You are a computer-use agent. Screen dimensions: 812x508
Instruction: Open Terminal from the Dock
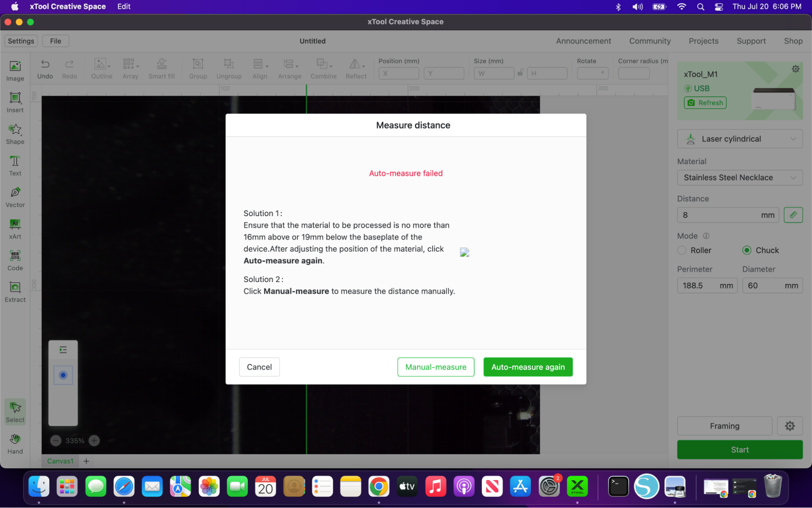tap(618, 486)
